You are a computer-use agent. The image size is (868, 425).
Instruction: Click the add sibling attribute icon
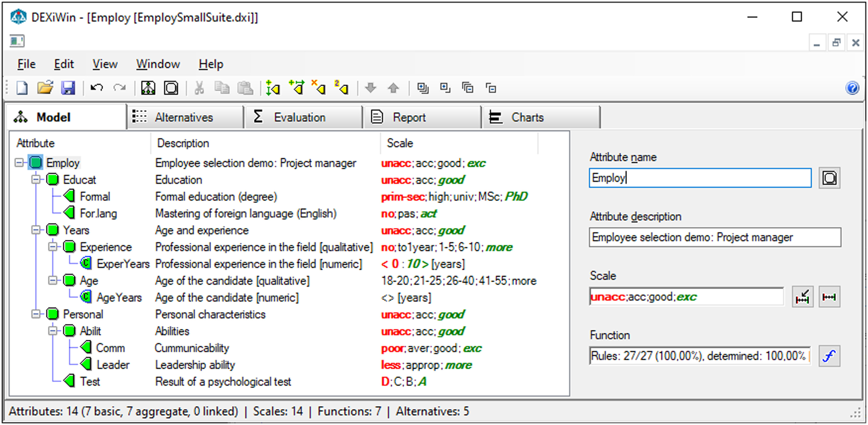pos(273,88)
